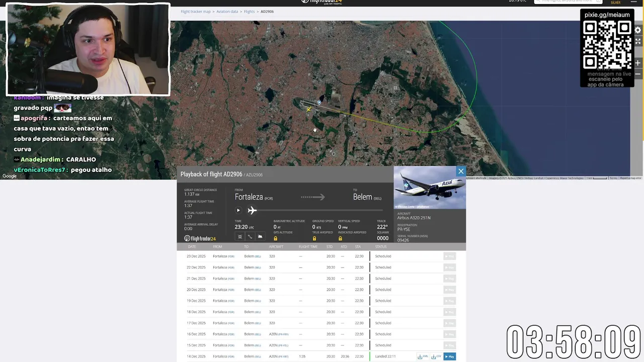644x362 pixels.
Task: Click disabled Play button on 18 Dec 2025 row
Action: 449,312
